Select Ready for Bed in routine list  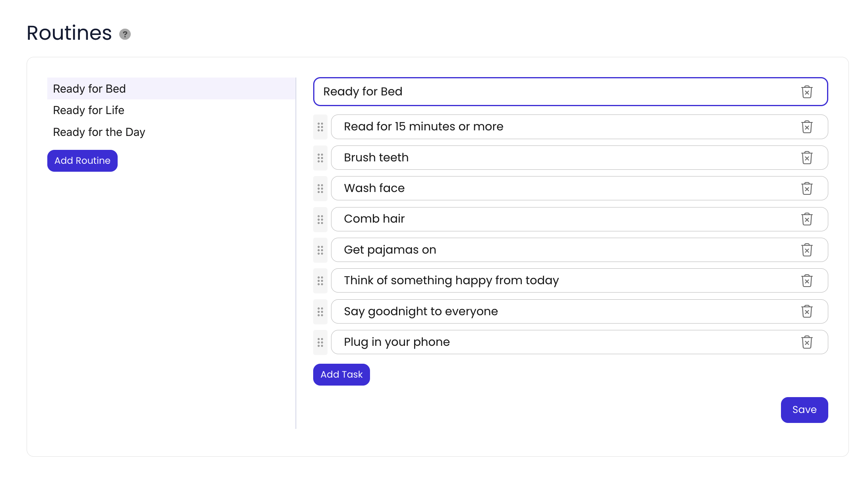pos(89,89)
